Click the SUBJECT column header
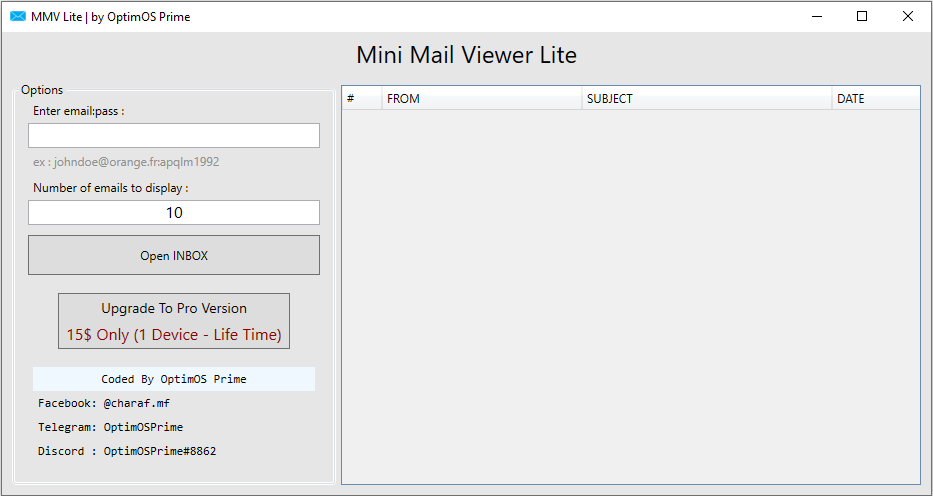The image size is (933, 496). [x=707, y=98]
